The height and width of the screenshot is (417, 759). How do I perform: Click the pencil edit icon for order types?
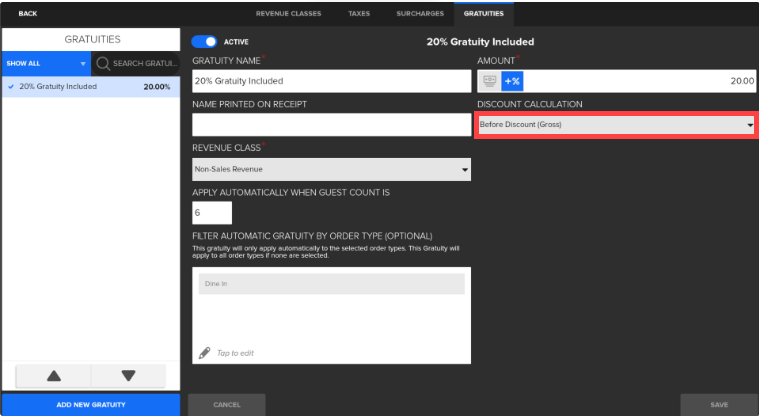[205, 352]
